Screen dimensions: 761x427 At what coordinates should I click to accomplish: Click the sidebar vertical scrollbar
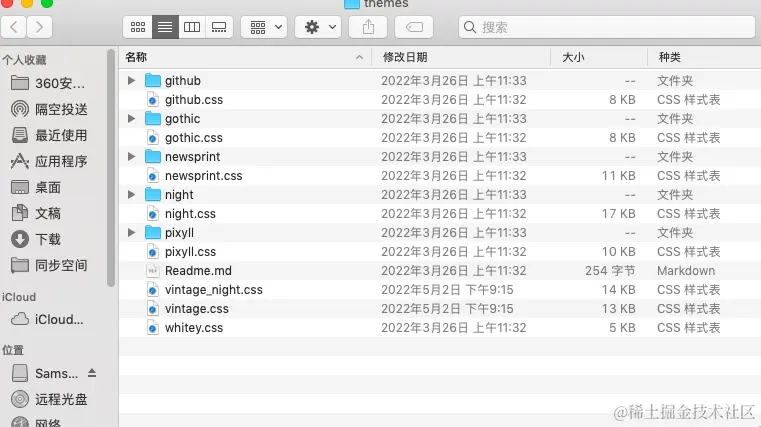pyautogui.click(x=111, y=167)
